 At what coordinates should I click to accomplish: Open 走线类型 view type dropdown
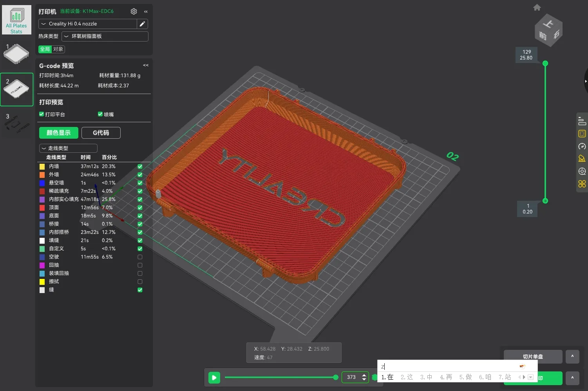click(68, 148)
